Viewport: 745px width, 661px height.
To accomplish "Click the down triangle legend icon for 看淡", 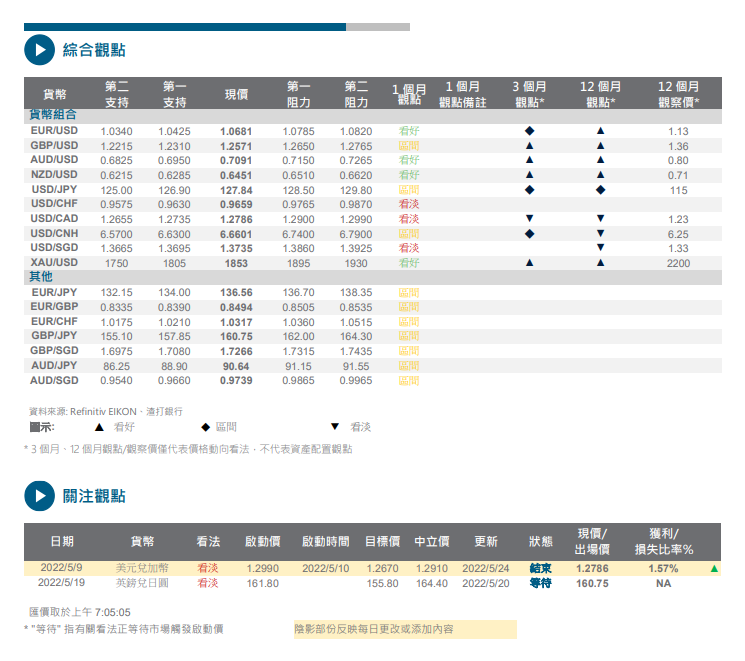I will [x=335, y=427].
